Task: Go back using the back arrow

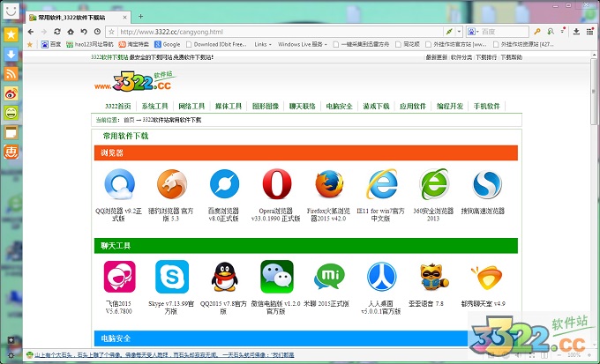Action: tap(31, 32)
